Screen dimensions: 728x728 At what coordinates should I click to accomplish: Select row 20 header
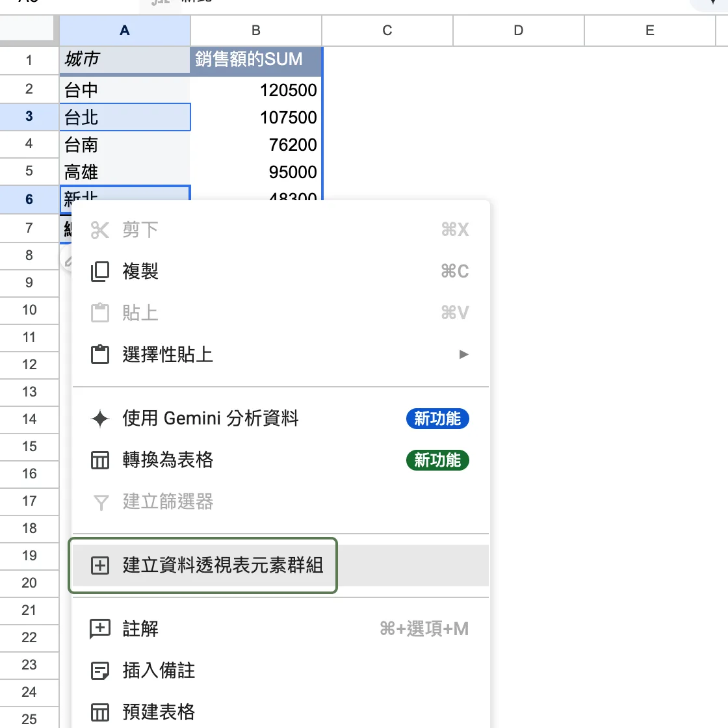point(29,582)
